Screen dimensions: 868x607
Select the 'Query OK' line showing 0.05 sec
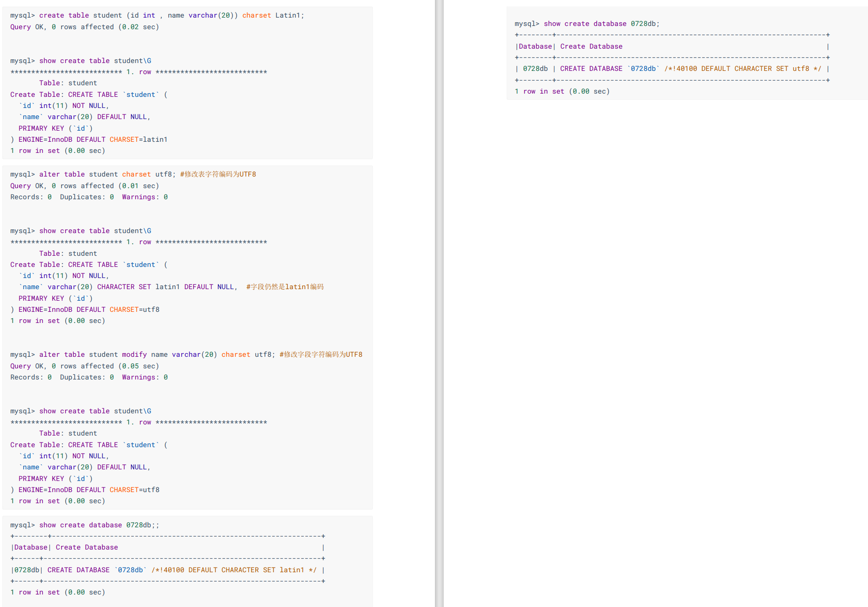pos(85,366)
